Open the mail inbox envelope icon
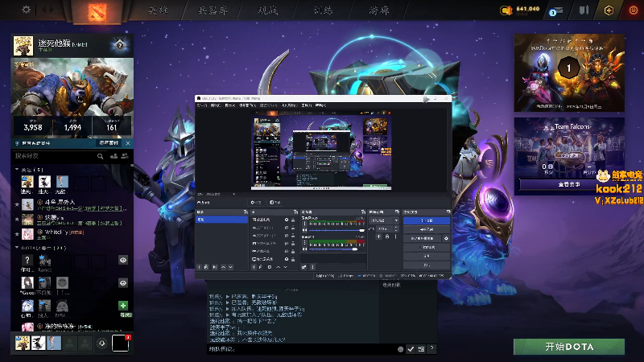 pyautogui.click(x=556, y=11)
